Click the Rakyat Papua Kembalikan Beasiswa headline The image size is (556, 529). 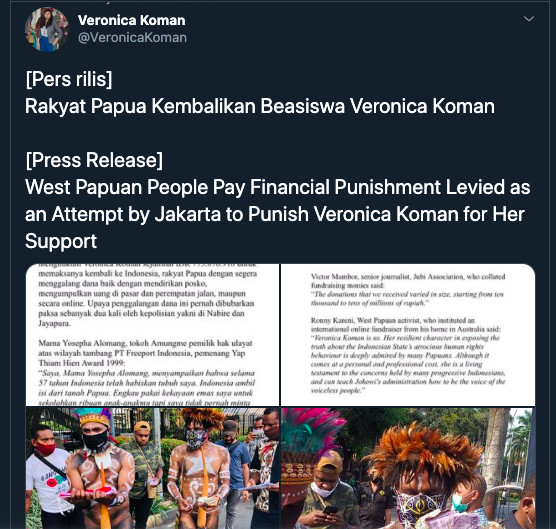tap(260, 106)
